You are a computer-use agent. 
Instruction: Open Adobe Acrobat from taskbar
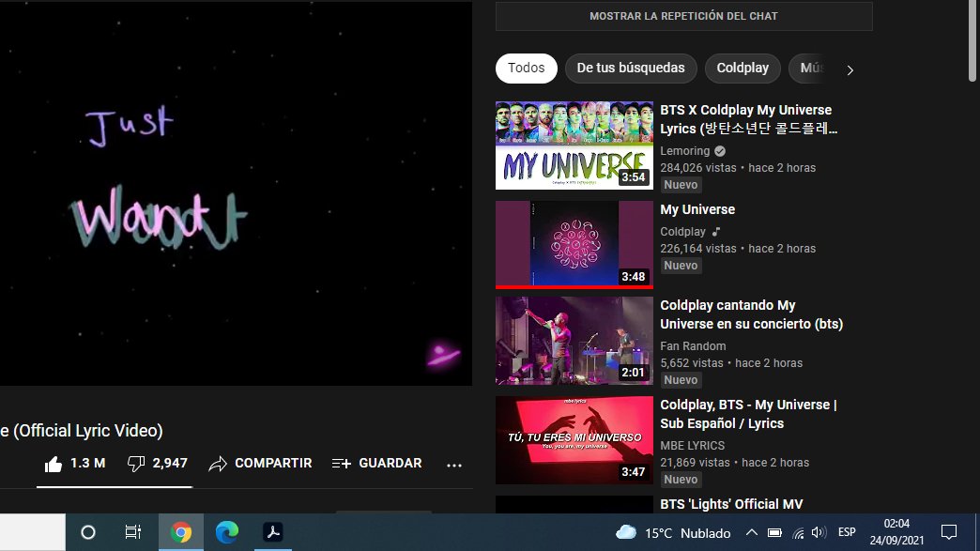pos(272,532)
